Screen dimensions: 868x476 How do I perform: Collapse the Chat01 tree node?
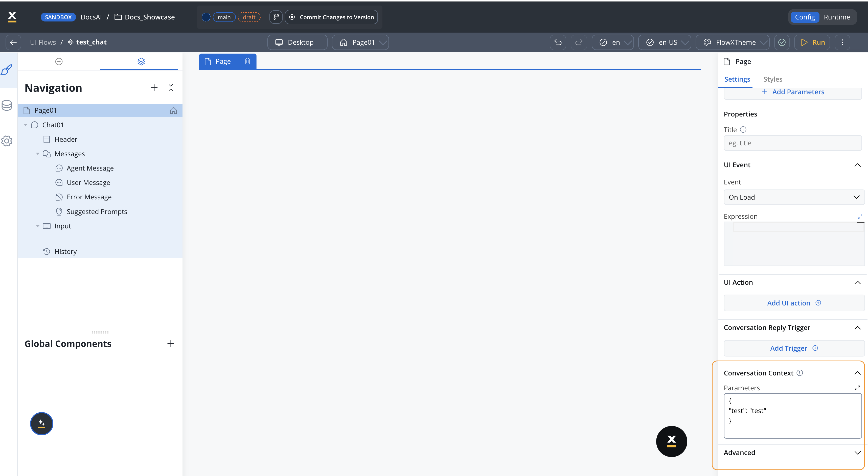pos(26,125)
